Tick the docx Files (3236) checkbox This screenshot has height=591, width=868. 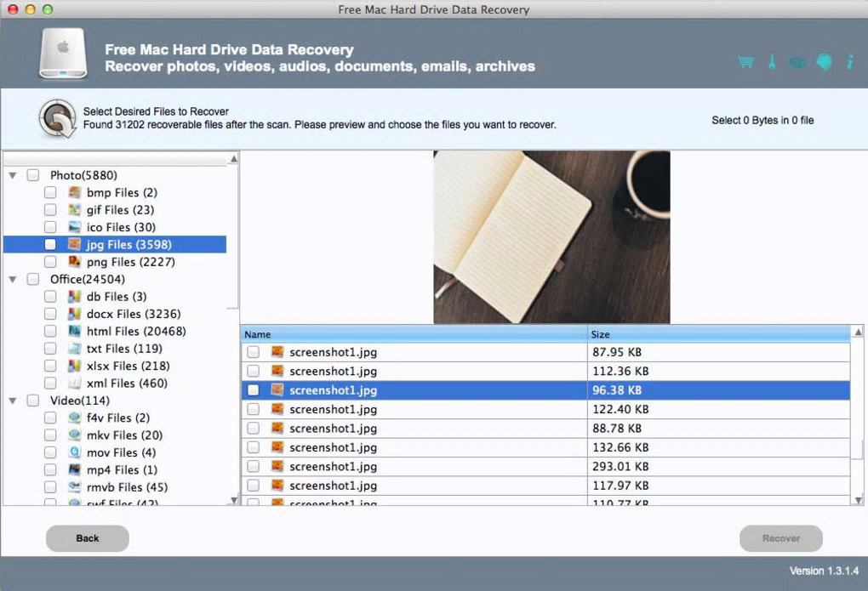[50, 314]
